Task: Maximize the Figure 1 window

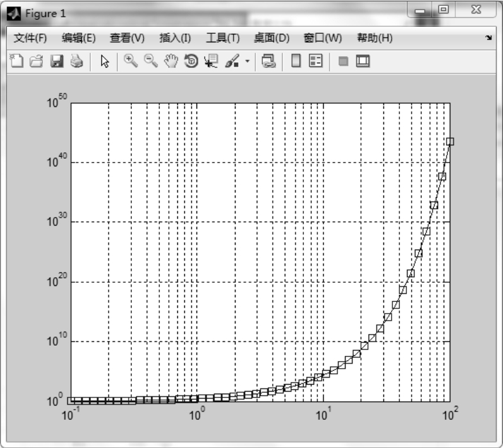Action: [443, 10]
